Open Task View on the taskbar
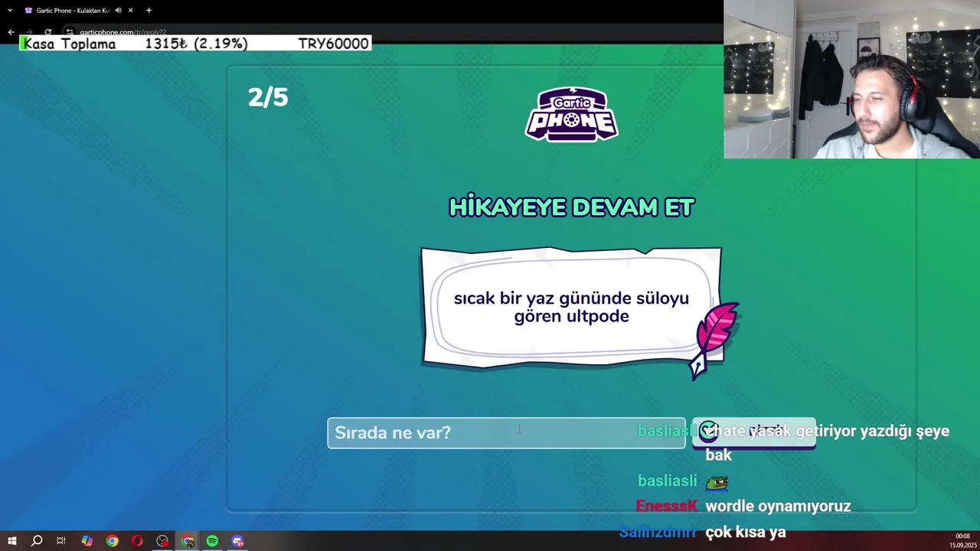Viewport: 980px width, 551px height. [x=61, y=541]
